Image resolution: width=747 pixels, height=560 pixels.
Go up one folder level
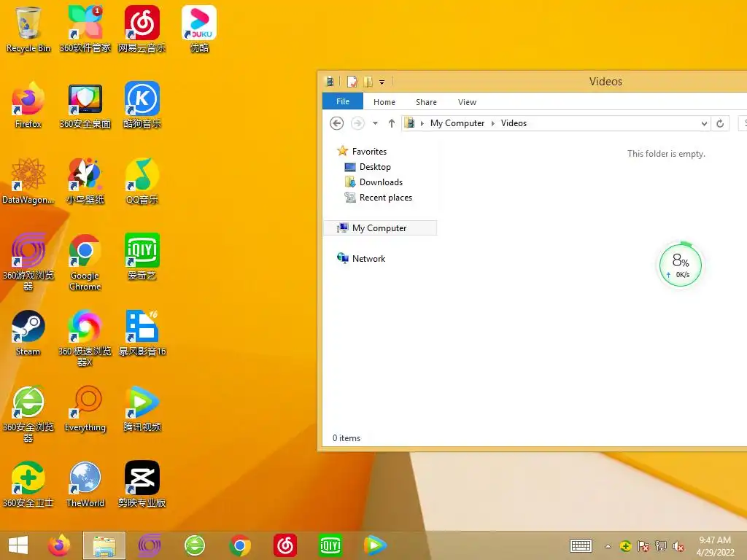pyautogui.click(x=391, y=123)
